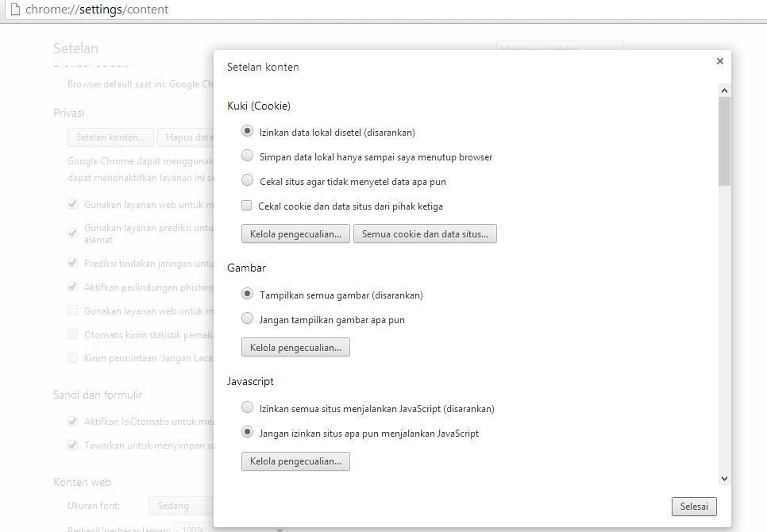The width and height of the screenshot is (767, 532).
Task: Select 'Izinkan data lokal disetel (disarankan)'
Action: click(x=248, y=132)
